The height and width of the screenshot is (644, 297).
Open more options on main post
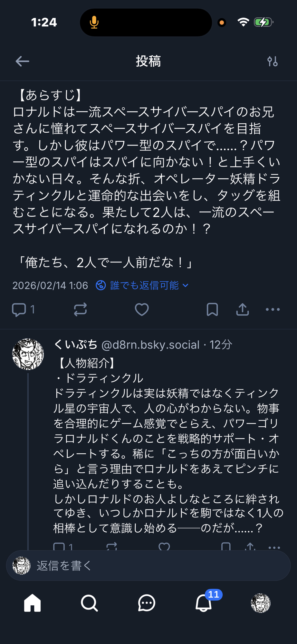pos(273,310)
